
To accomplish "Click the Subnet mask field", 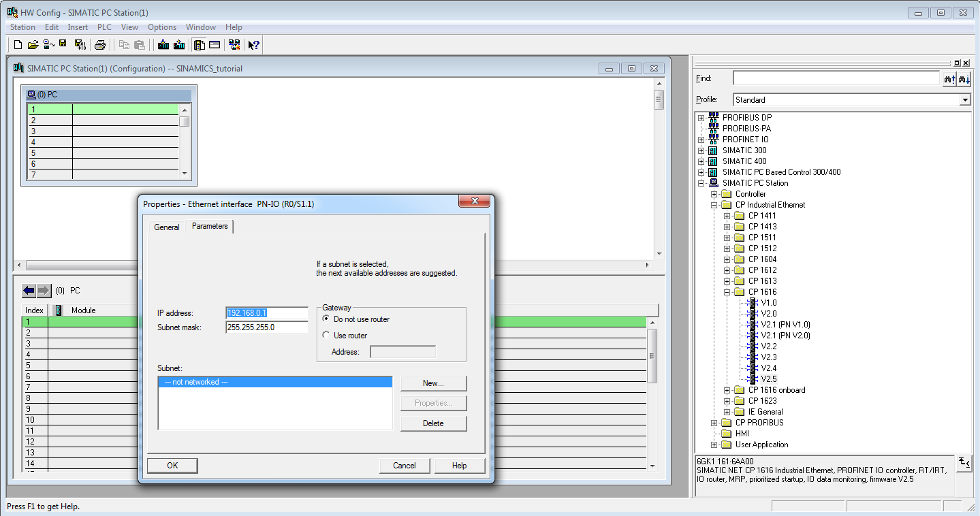I will [x=267, y=327].
